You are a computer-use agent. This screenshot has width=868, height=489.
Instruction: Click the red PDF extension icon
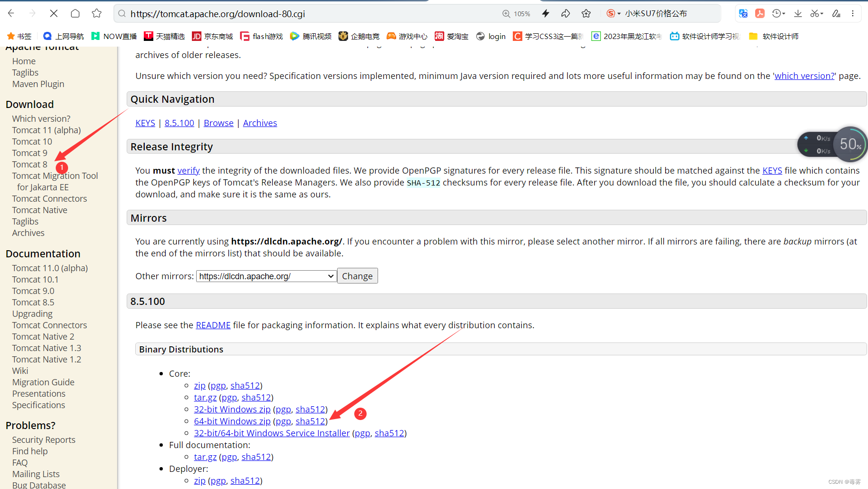(760, 14)
